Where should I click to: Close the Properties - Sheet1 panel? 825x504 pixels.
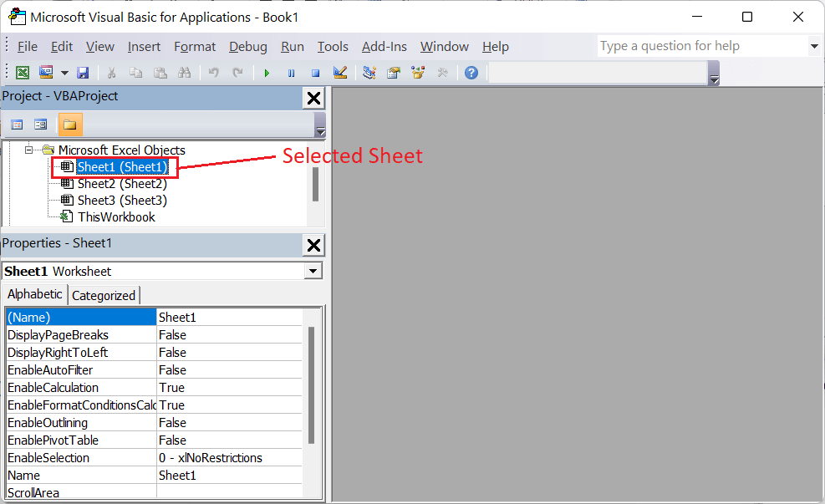pyautogui.click(x=313, y=245)
